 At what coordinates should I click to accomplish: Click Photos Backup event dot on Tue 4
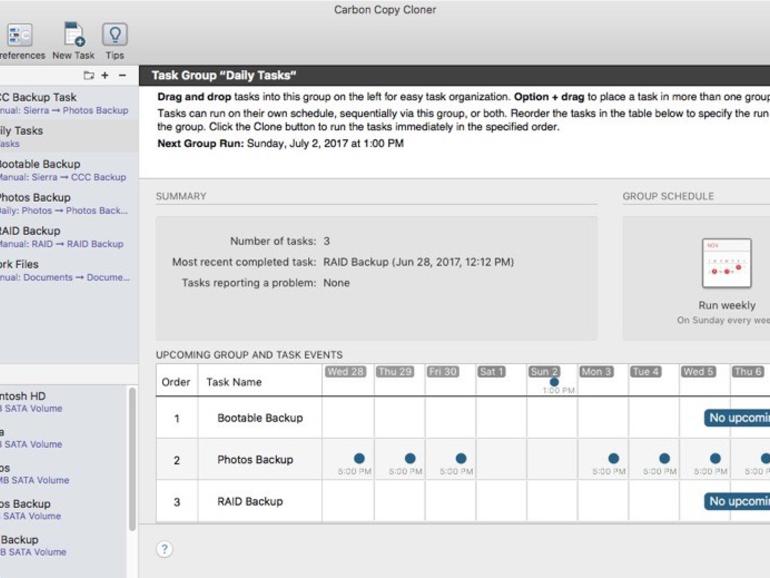[x=664, y=458]
